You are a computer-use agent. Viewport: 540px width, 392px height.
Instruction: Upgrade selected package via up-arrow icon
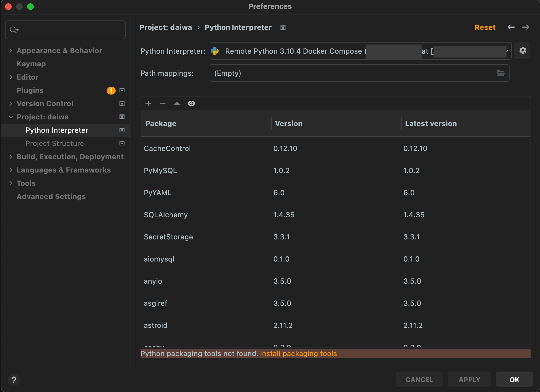click(177, 103)
